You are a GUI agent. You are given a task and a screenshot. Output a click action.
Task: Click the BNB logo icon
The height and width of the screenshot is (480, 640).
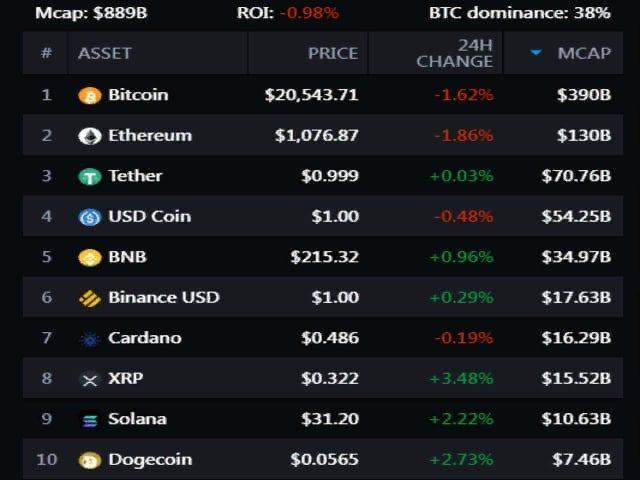90,257
